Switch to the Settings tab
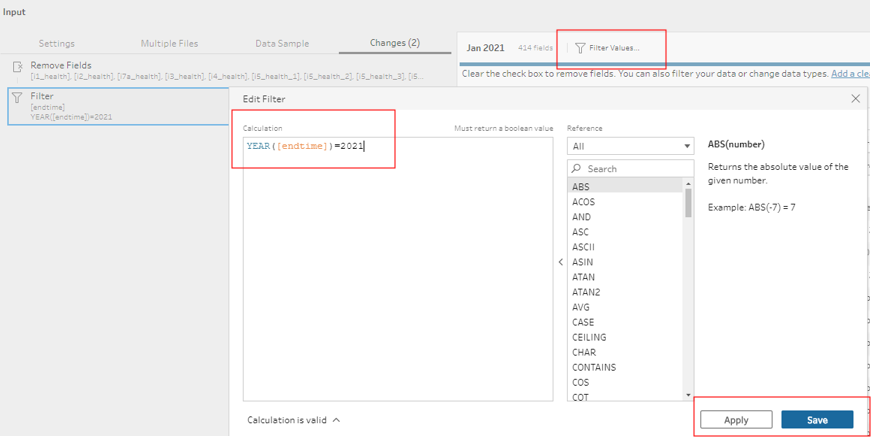Screen dimensions: 872x439 [x=56, y=44]
